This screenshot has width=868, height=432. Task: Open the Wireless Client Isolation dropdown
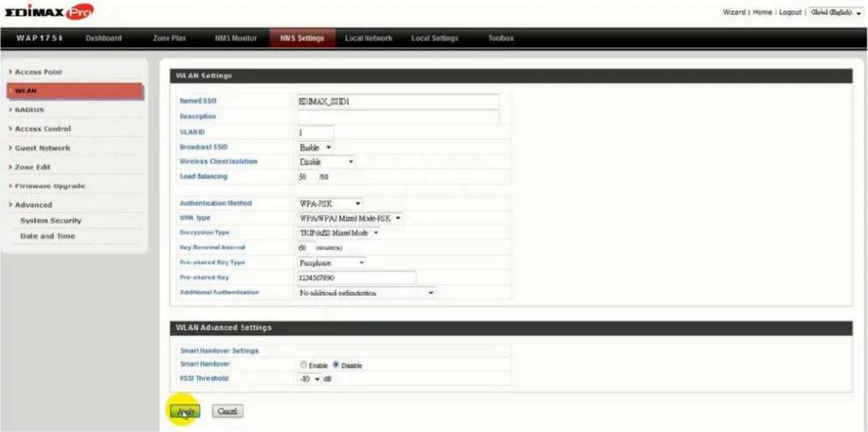pyautogui.click(x=326, y=161)
